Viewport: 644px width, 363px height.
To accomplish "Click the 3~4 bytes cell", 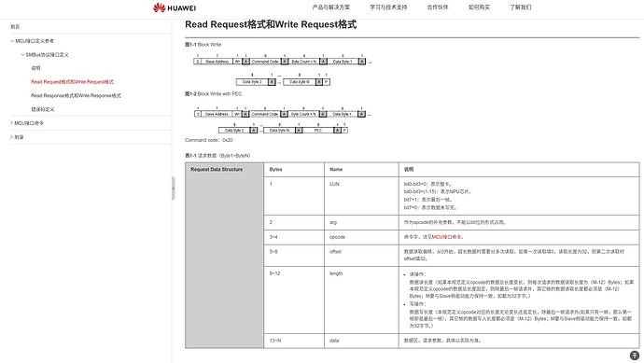I will tap(294, 237).
